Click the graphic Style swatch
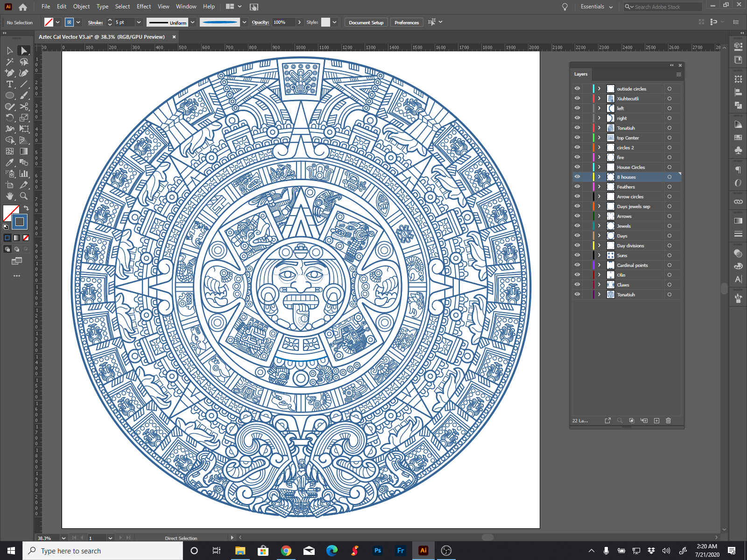Viewport: 747px width, 560px height. pos(326,22)
